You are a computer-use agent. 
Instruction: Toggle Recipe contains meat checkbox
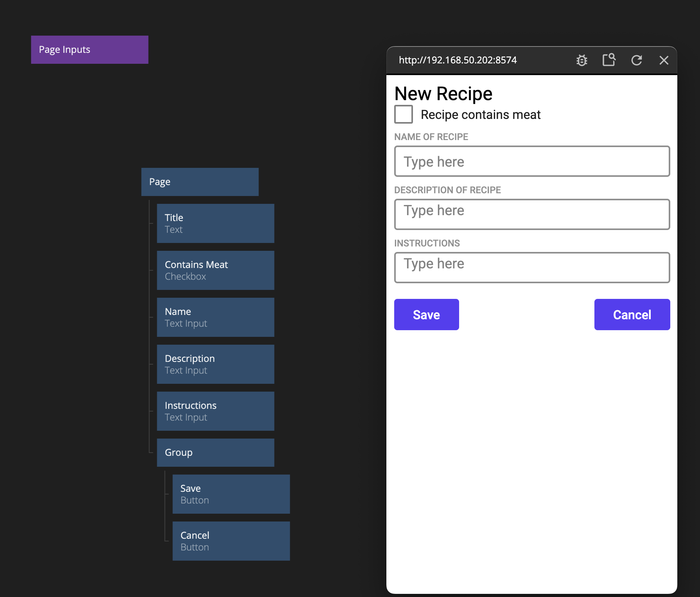pos(404,114)
